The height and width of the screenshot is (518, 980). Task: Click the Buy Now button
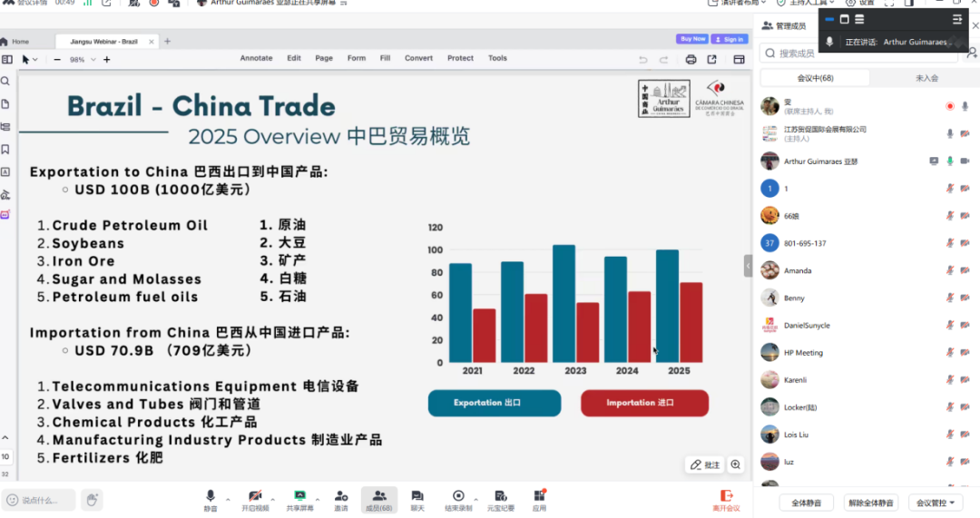tap(691, 39)
